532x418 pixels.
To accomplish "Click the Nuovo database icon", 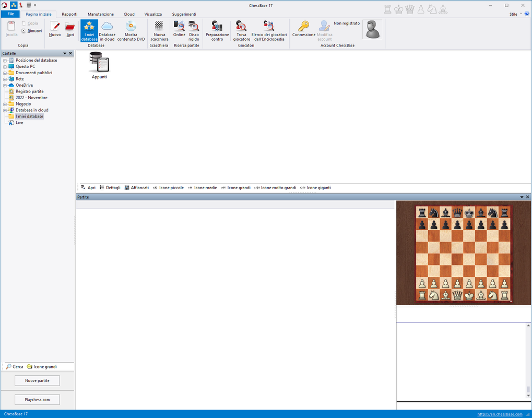I will [x=55, y=29].
